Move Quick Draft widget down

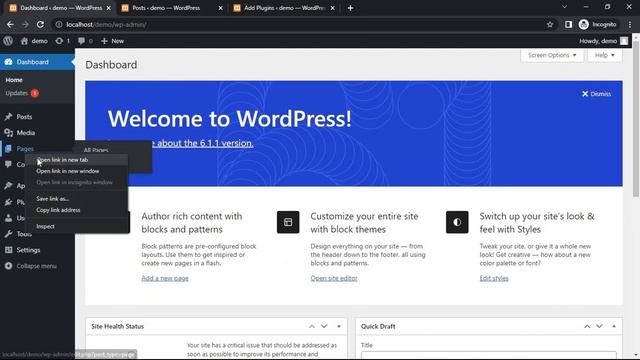[x=599, y=326]
